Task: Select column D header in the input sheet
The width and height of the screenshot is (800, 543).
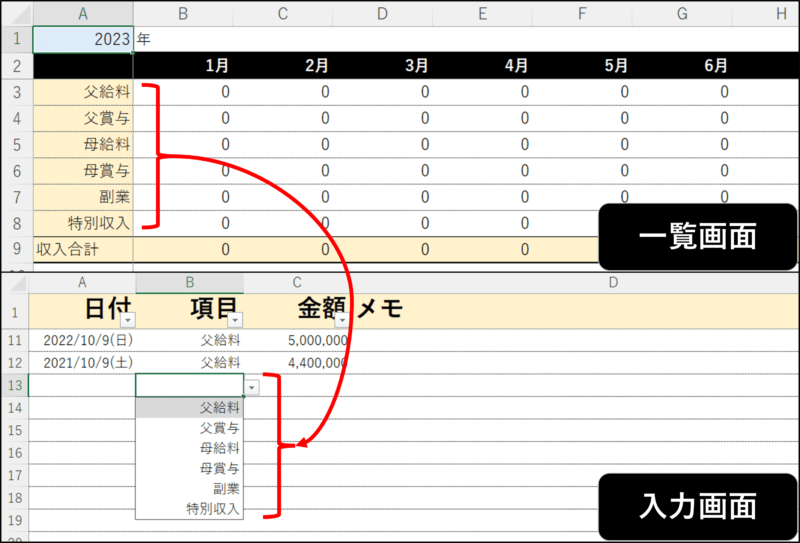Action: click(x=613, y=283)
